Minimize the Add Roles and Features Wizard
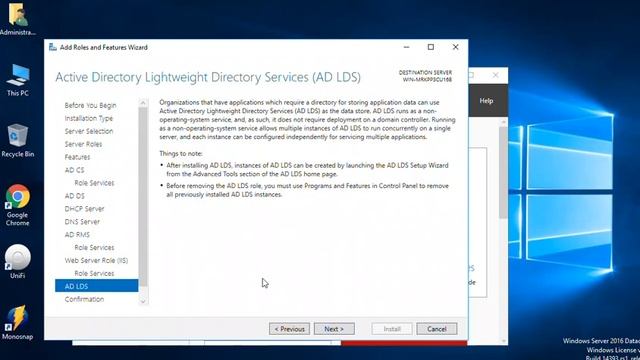Viewport: 640px width, 360px height. click(x=407, y=47)
